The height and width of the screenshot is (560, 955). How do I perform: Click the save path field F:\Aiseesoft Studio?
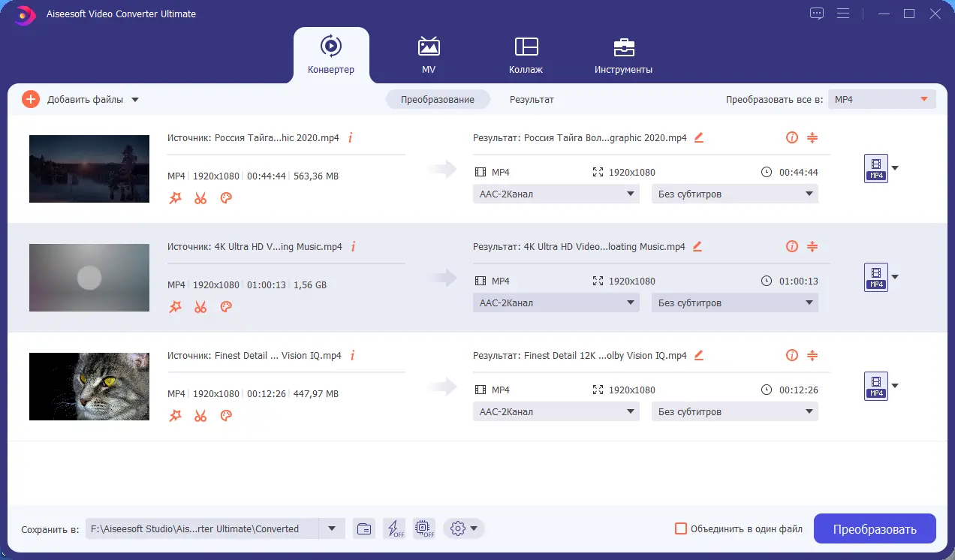pyautogui.click(x=202, y=528)
